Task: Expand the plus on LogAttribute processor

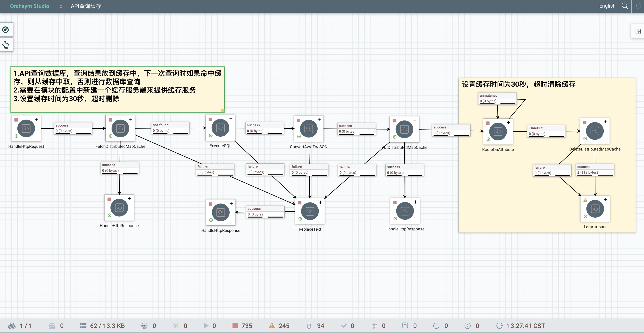Action: tap(606, 200)
